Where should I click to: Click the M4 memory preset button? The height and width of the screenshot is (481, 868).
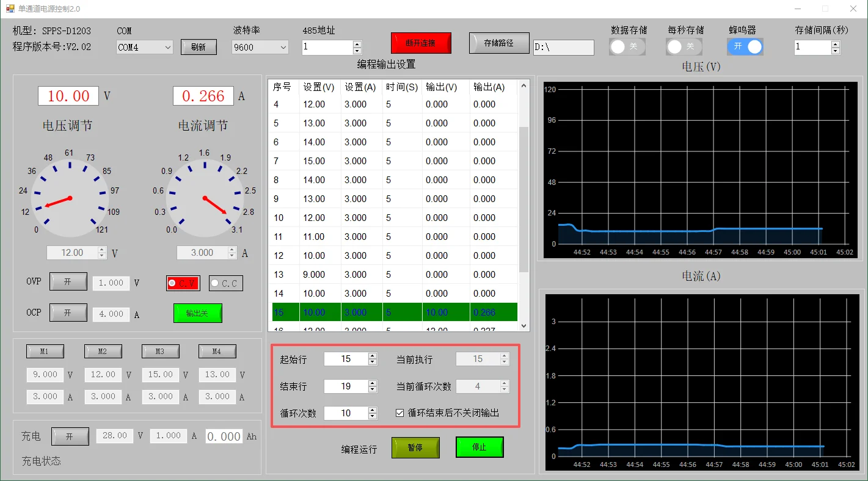(217, 351)
